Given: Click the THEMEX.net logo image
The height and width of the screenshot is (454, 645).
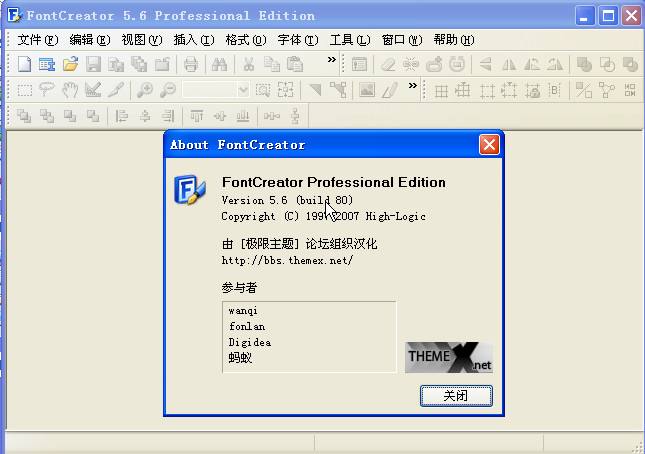Looking at the screenshot, I should click(449, 357).
